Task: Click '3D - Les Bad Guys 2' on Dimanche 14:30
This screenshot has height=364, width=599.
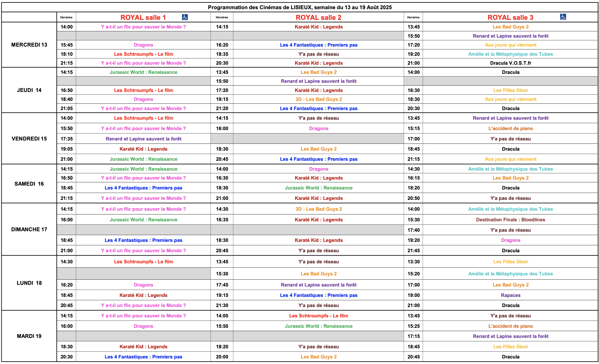Action: (x=319, y=209)
